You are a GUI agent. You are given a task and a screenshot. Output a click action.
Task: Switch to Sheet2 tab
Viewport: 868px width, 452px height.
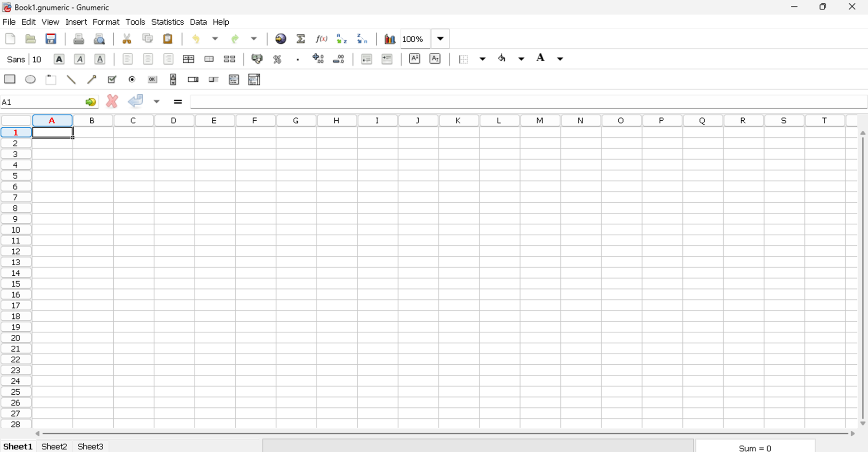click(x=54, y=446)
